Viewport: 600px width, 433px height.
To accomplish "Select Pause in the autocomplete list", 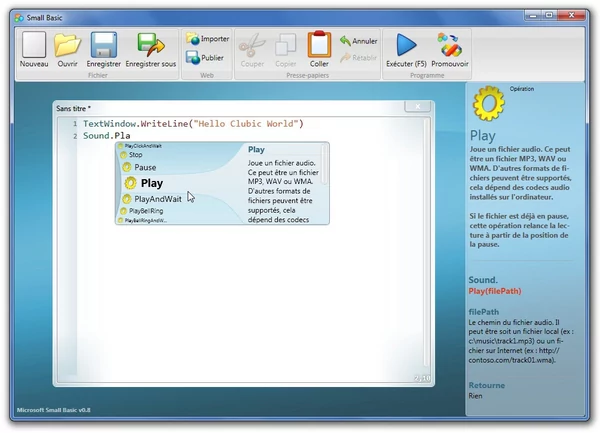I will click(x=139, y=167).
